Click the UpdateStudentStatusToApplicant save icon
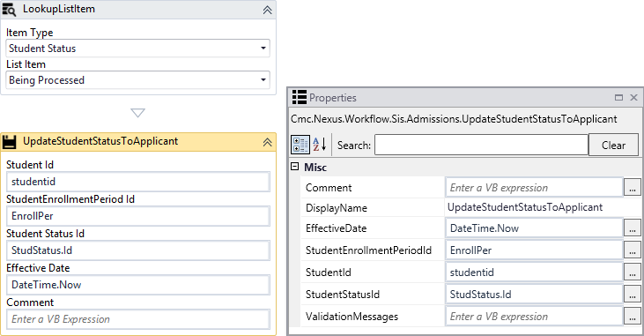 point(9,142)
